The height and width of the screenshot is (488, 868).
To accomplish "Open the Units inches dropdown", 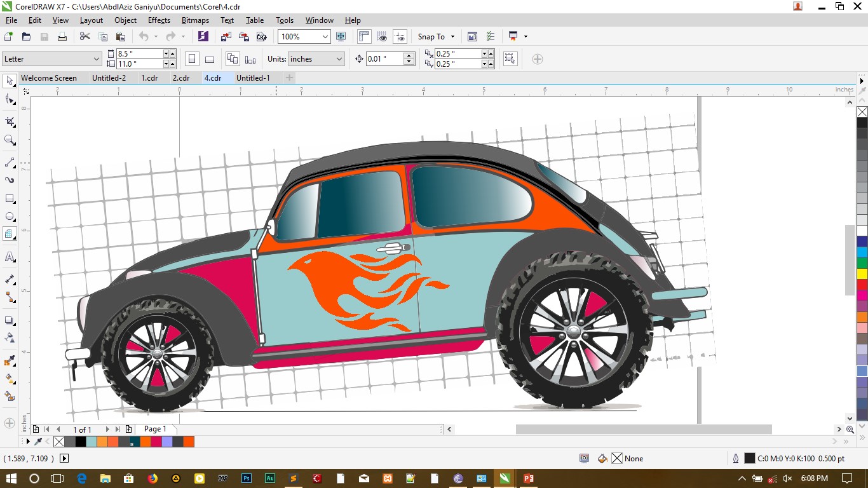I will [339, 59].
